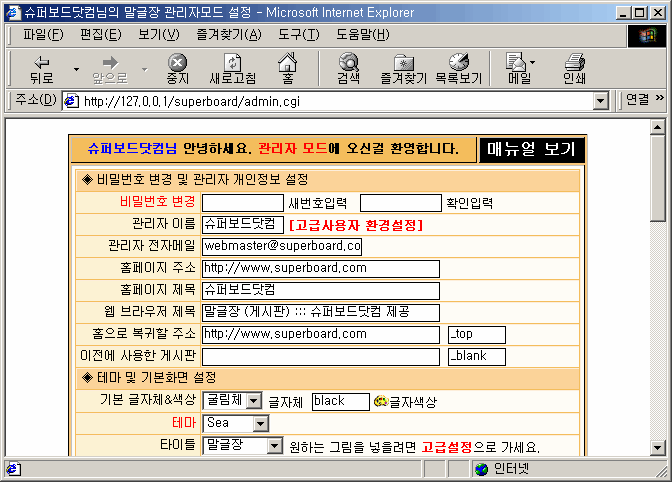The height and width of the screenshot is (482, 672).
Task: Open the 도구(T) menu
Action: point(299,35)
